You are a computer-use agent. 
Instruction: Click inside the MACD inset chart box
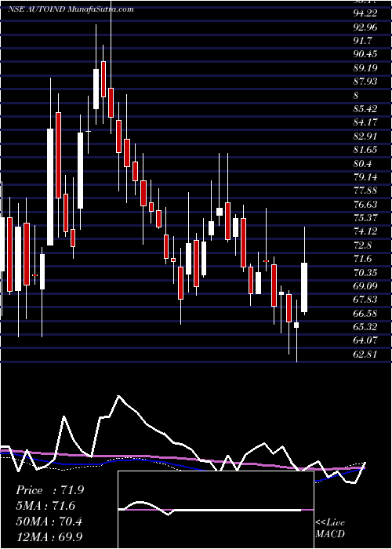click(216, 510)
